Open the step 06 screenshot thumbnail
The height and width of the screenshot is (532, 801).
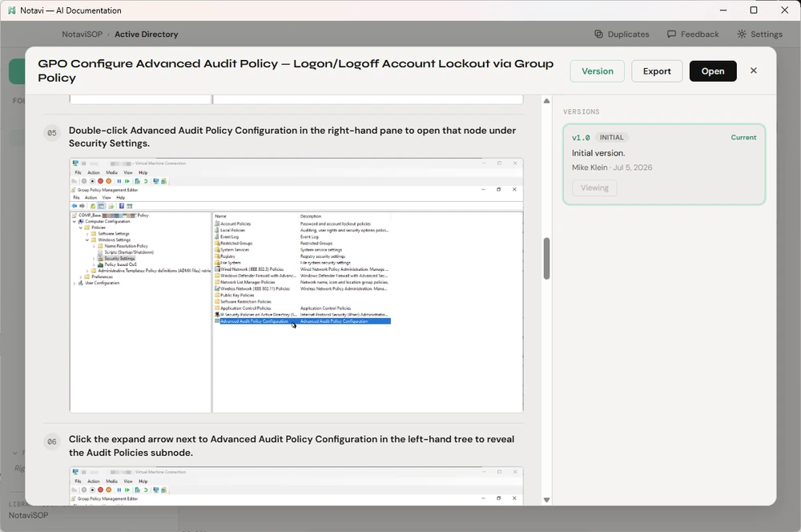(x=296, y=486)
